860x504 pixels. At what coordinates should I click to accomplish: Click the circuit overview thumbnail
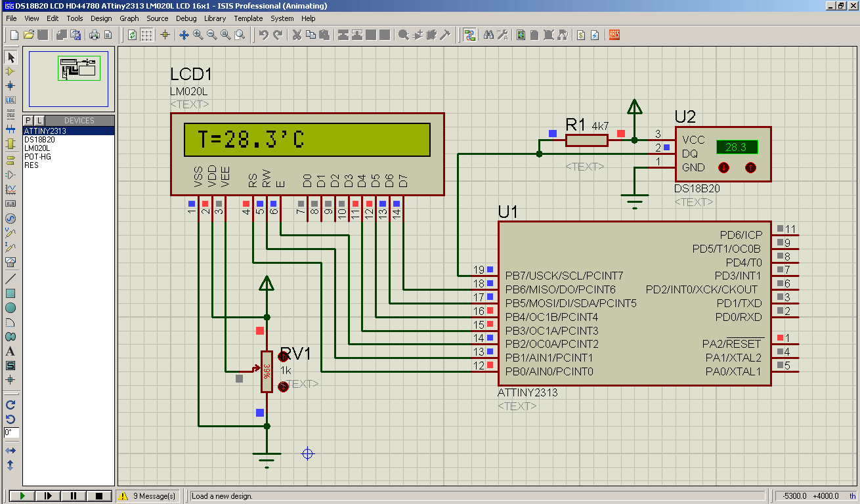[69, 78]
